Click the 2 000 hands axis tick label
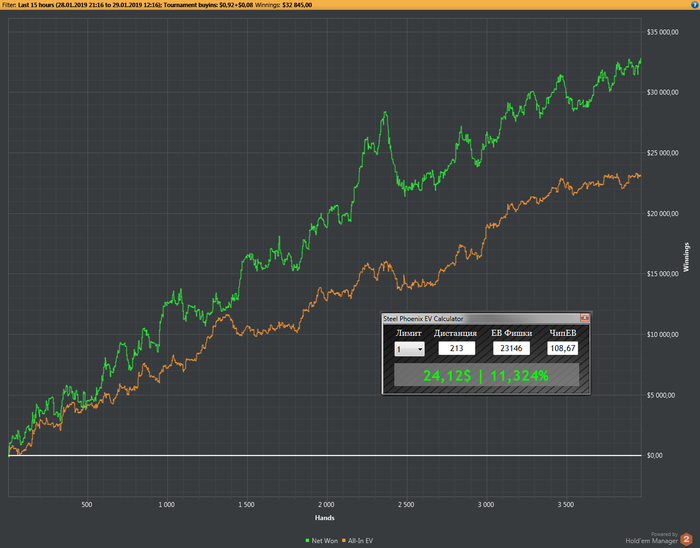This screenshot has width=700, height=548. (326, 504)
